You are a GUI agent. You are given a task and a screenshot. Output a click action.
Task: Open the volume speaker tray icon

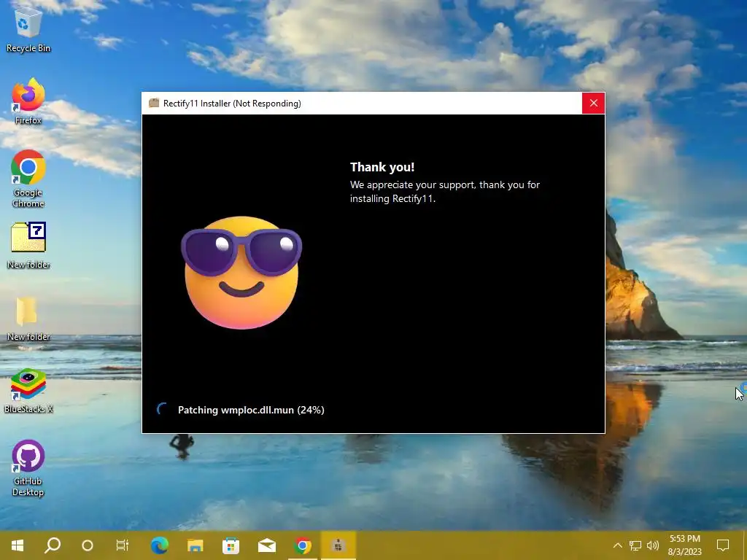tap(653, 545)
